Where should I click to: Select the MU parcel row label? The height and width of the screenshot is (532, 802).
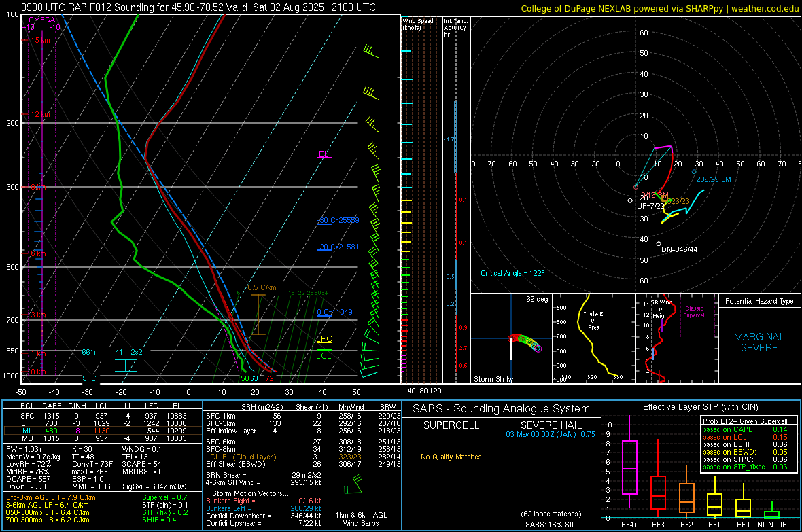27,438
